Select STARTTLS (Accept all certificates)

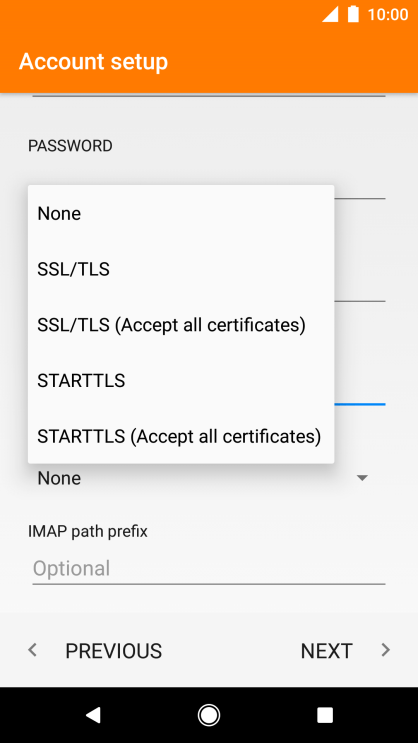point(181,436)
